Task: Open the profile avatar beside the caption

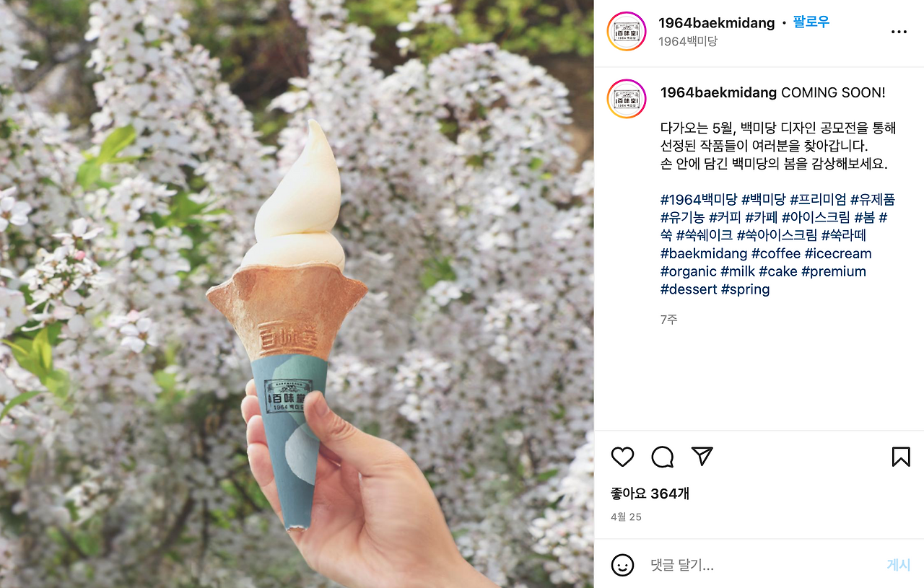Action: point(627,99)
